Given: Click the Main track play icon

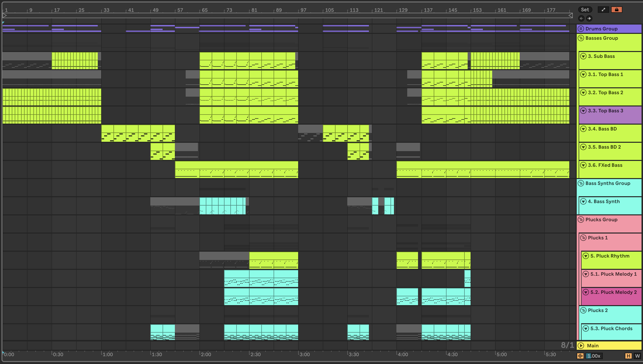Looking at the screenshot, I should [x=581, y=346].
